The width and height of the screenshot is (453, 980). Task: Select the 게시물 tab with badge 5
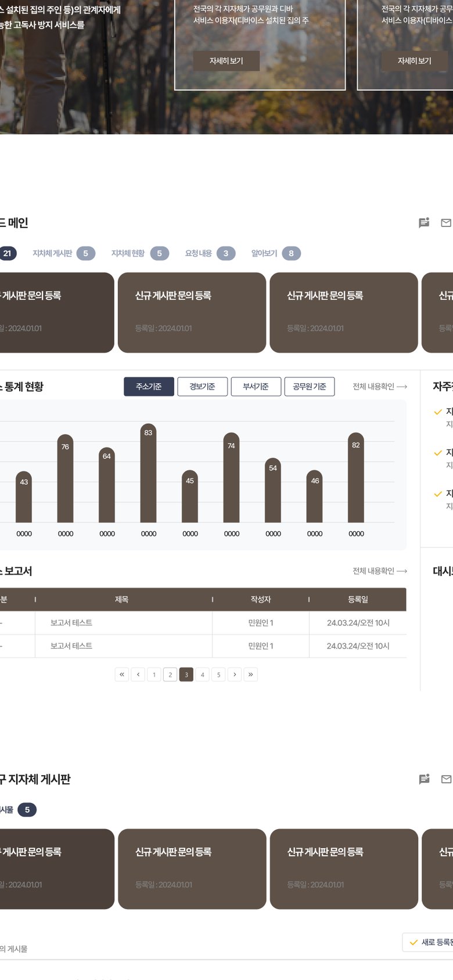(18, 810)
